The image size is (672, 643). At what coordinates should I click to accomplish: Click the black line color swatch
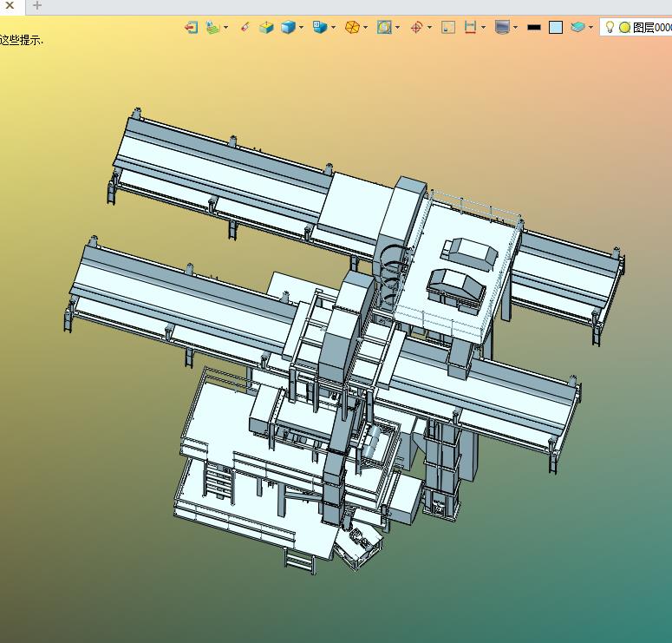pos(534,27)
